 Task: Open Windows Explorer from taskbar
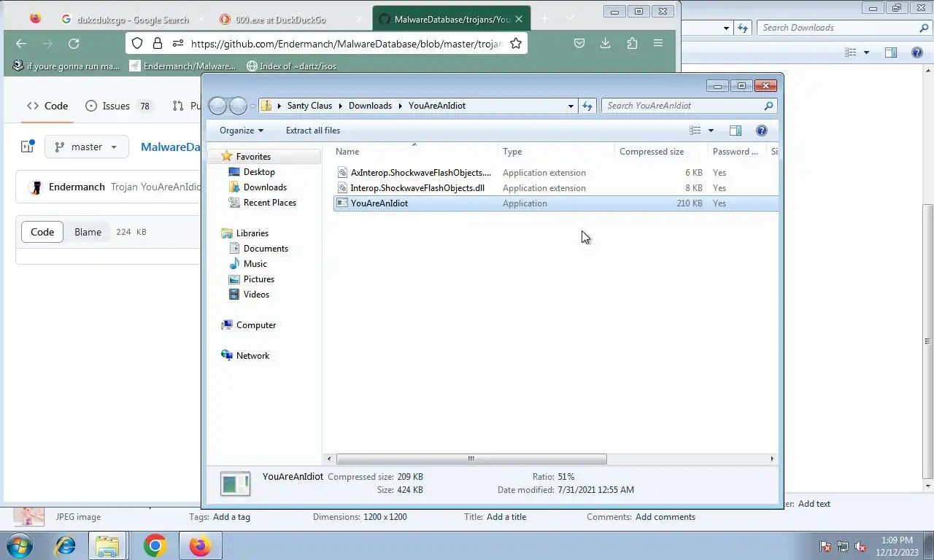(108, 545)
